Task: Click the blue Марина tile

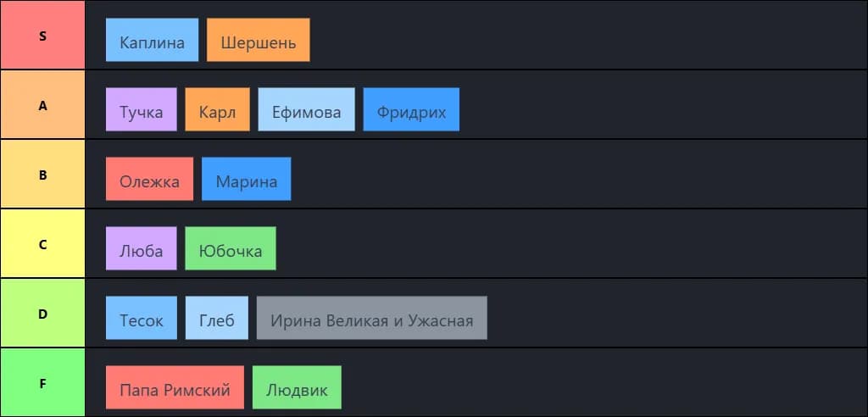Action: click(247, 179)
